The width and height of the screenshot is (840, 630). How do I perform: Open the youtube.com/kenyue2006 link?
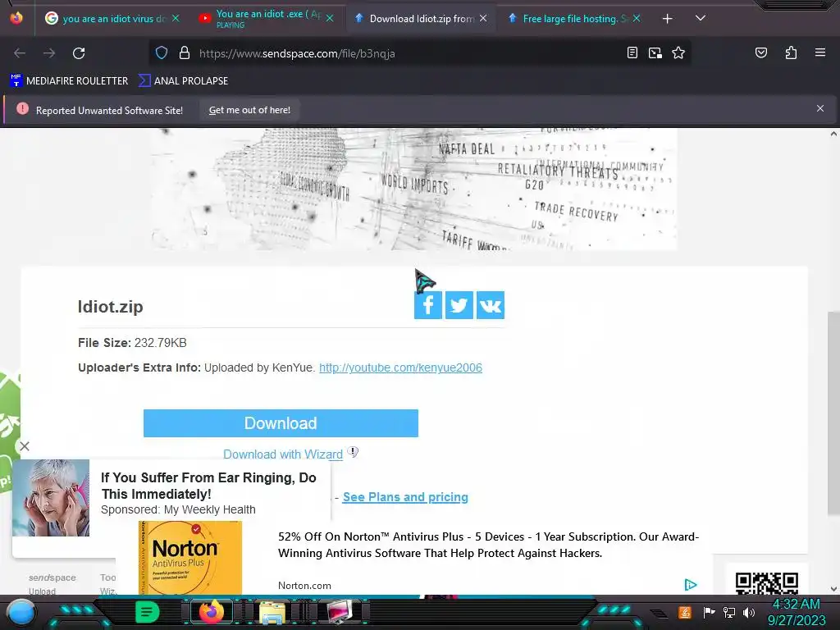400,368
